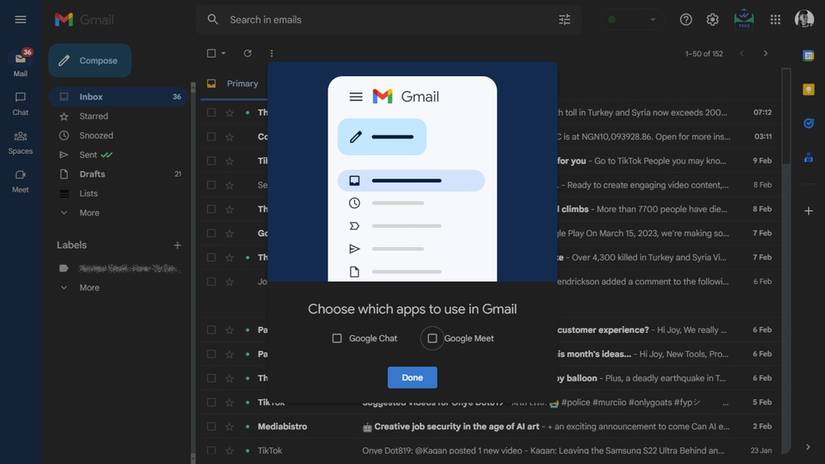The width and height of the screenshot is (825, 464).
Task: Select the 03:11 email checkbox
Action: [x=211, y=137]
